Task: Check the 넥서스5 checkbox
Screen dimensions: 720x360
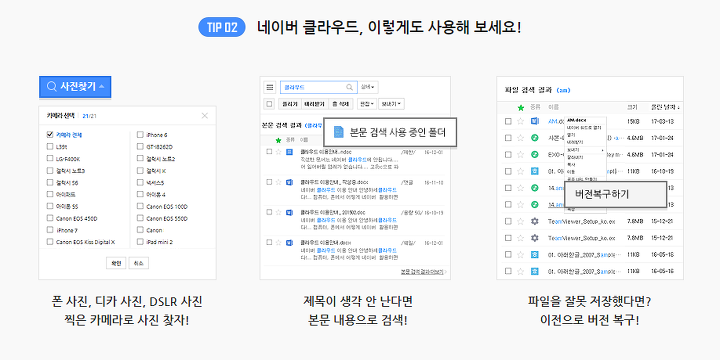Action: point(140,182)
